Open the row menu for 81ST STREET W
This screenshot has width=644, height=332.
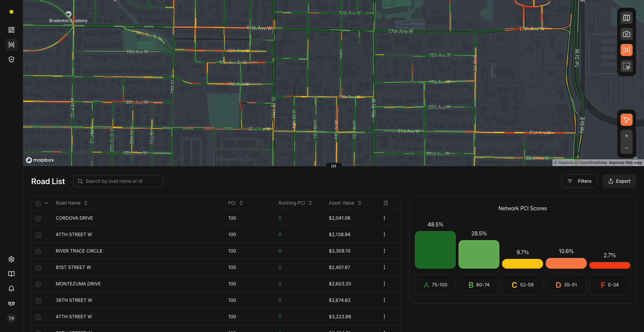pyautogui.click(x=384, y=267)
